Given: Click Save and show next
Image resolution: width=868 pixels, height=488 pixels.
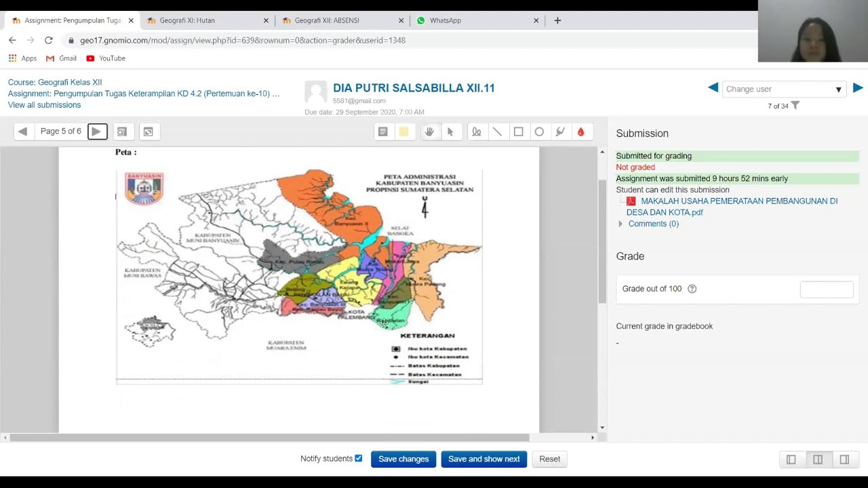Looking at the screenshot, I should [x=484, y=459].
